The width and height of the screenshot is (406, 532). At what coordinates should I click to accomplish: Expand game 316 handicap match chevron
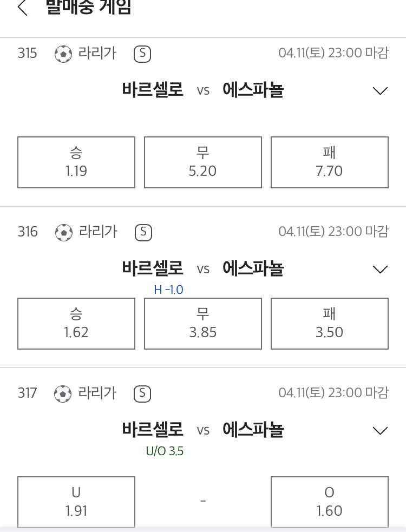380,270
